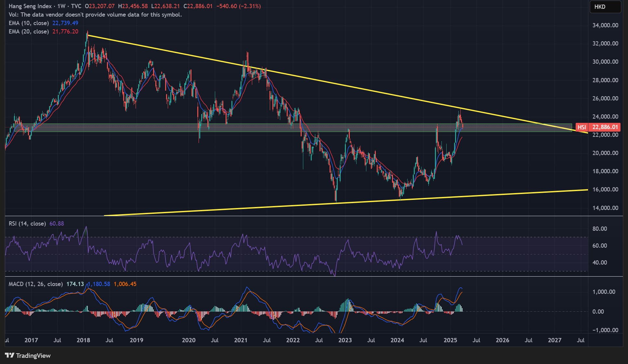Image resolution: width=628 pixels, height=364 pixels.
Task: Click the 2024 time axis label
Action: click(x=397, y=340)
